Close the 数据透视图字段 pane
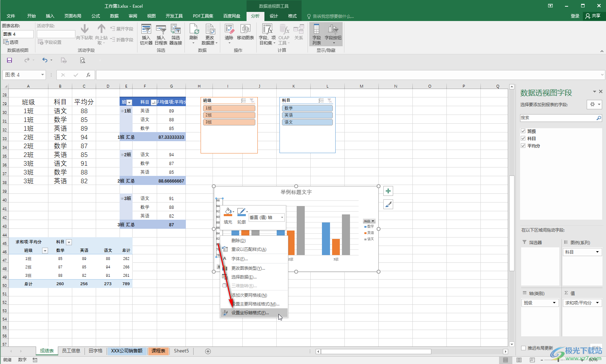Screen dimensions: 606x364 point(601,91)
